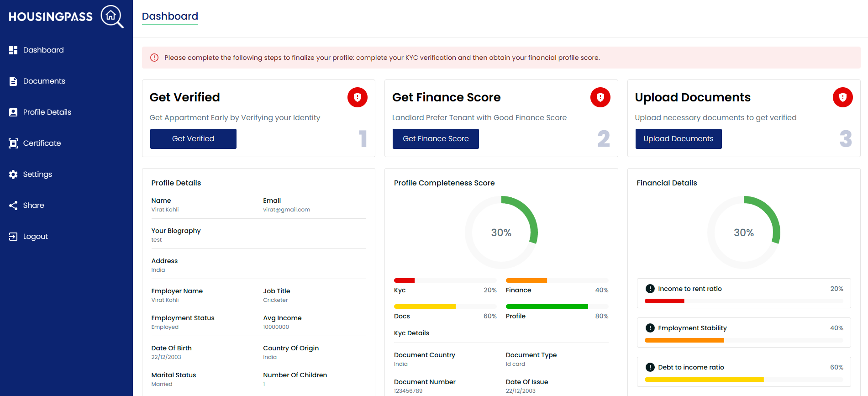
Task: Click red shield icon on Get Verified card
Action: coord(357,97)
